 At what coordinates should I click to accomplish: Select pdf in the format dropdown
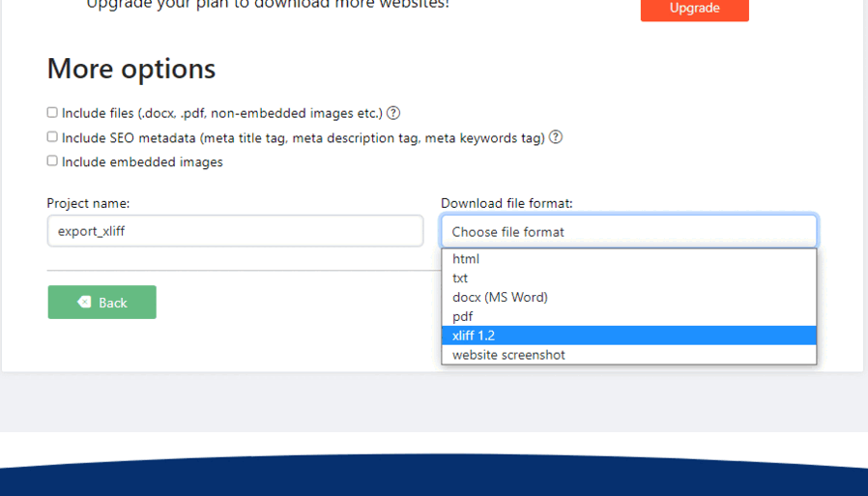463,316
